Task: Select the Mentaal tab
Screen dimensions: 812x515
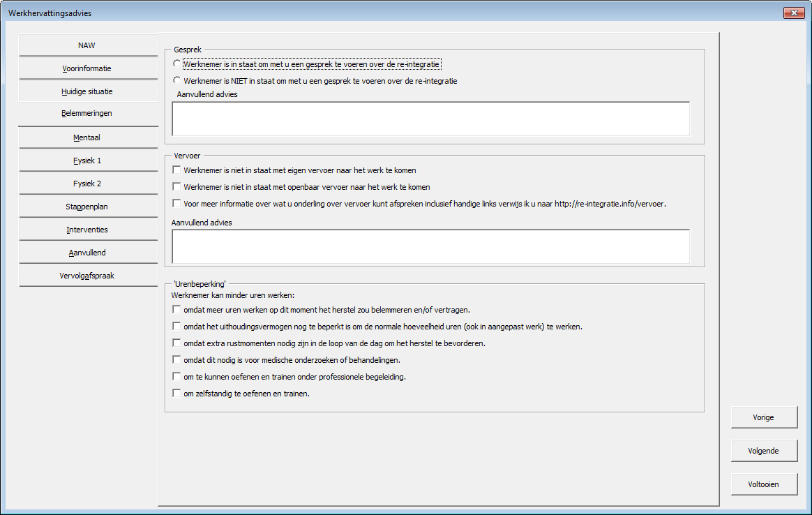Action: [87, 137]
